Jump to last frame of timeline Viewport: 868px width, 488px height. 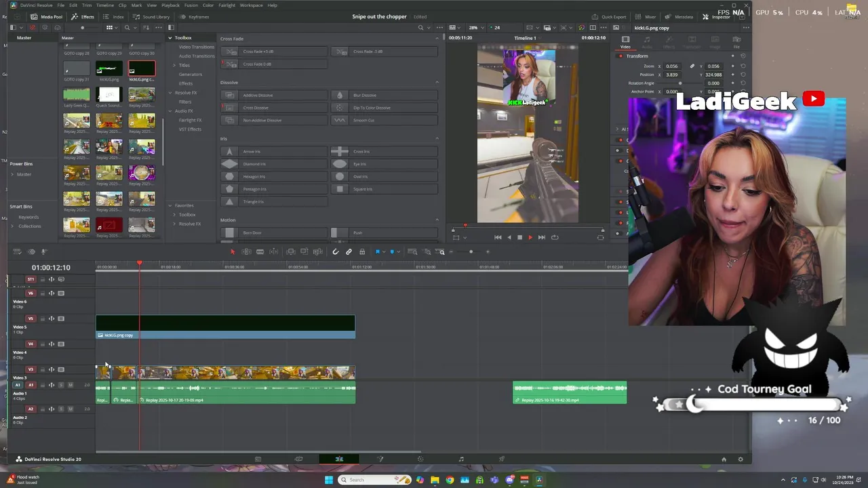point(541,237)
